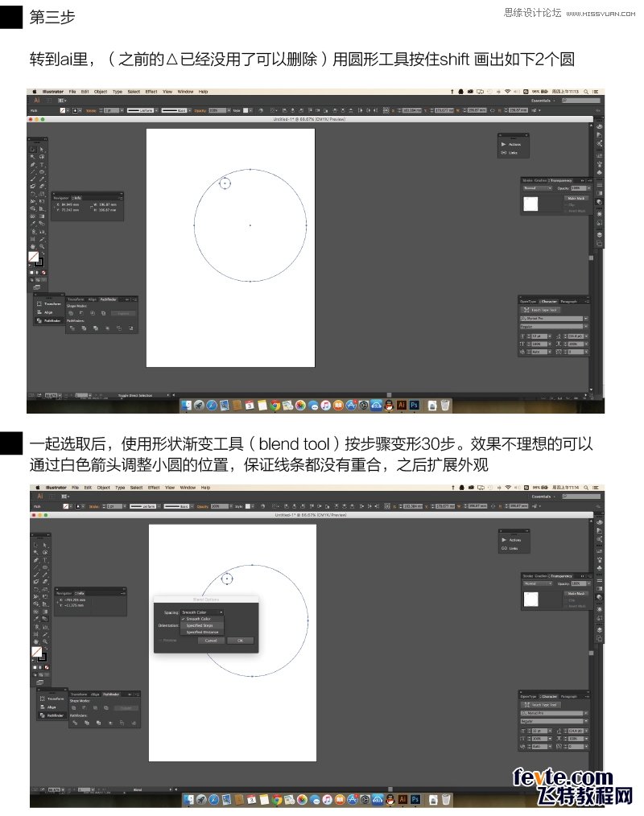
Task: Switch to the Info tab in first screenshot
Action: [77, 198]
